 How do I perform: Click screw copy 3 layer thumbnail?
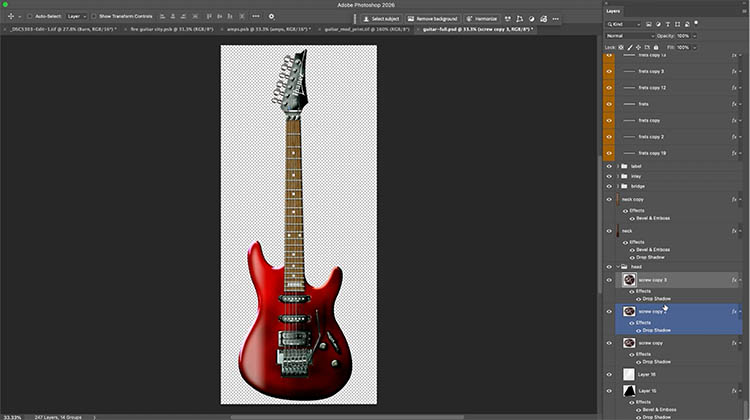click(629, 280)
